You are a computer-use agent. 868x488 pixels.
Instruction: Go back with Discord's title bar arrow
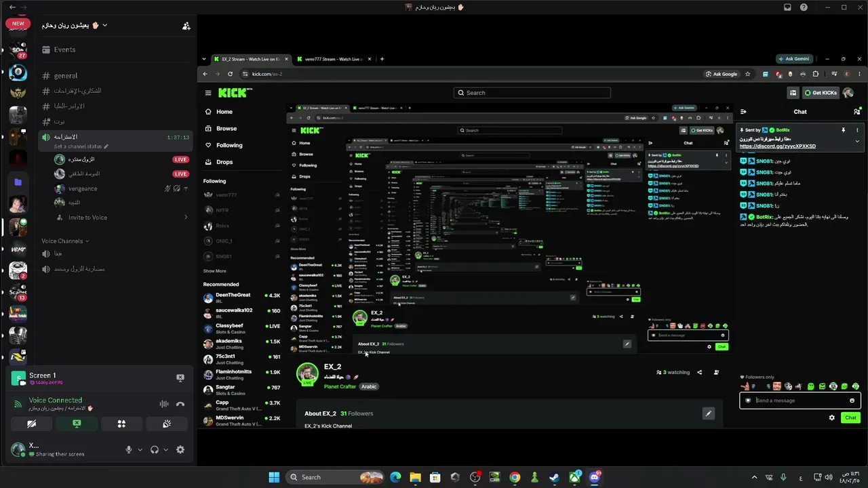[12, 7]
